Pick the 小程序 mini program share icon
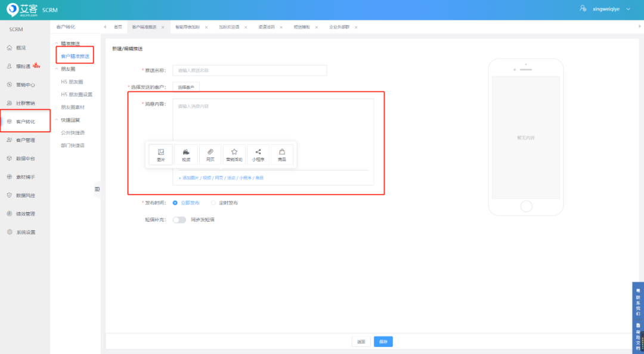644x354 pixels. 258,154
